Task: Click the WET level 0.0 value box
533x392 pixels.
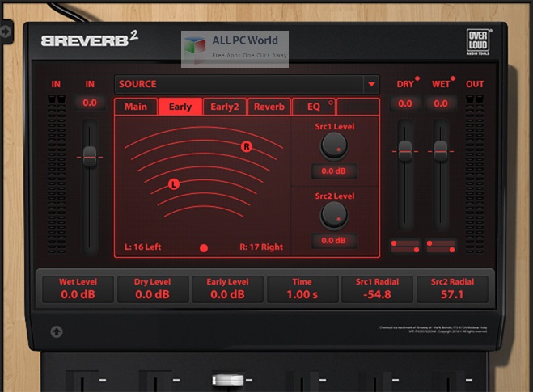Action: pos(441,103)
